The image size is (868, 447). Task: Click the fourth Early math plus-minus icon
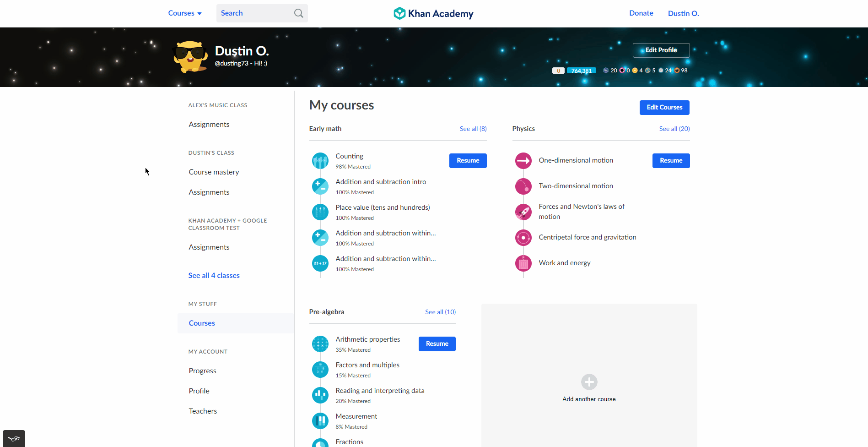tap(320, 238)
